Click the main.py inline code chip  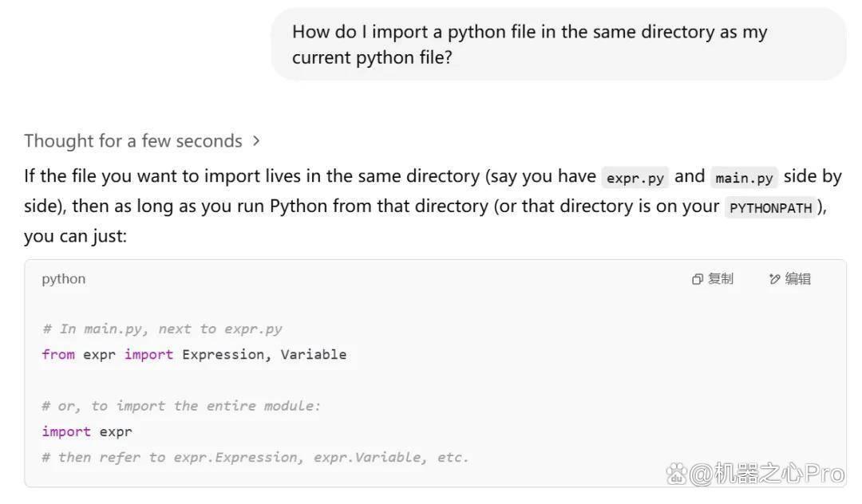point(745,178)
